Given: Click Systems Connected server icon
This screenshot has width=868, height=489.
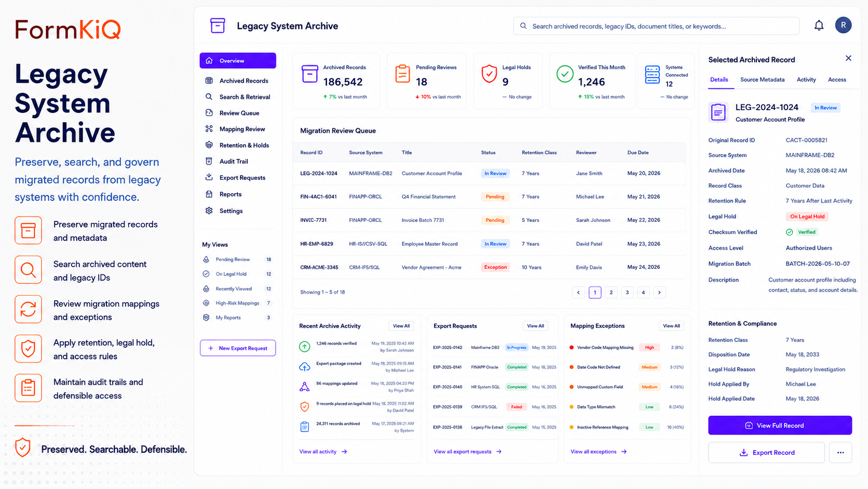Looking at the screenshot, I should coord(652,74).
